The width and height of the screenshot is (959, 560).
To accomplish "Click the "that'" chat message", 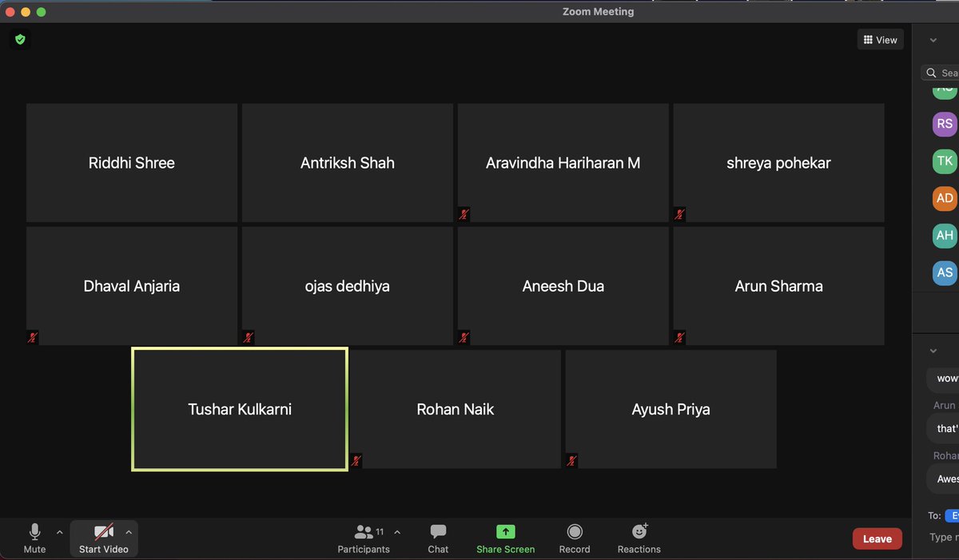I will point(944,428).
